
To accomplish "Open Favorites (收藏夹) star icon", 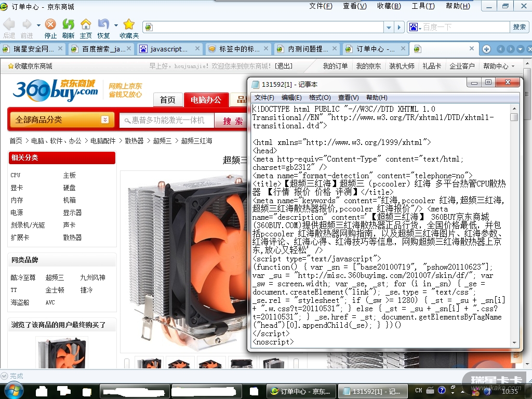I will 129,24.
